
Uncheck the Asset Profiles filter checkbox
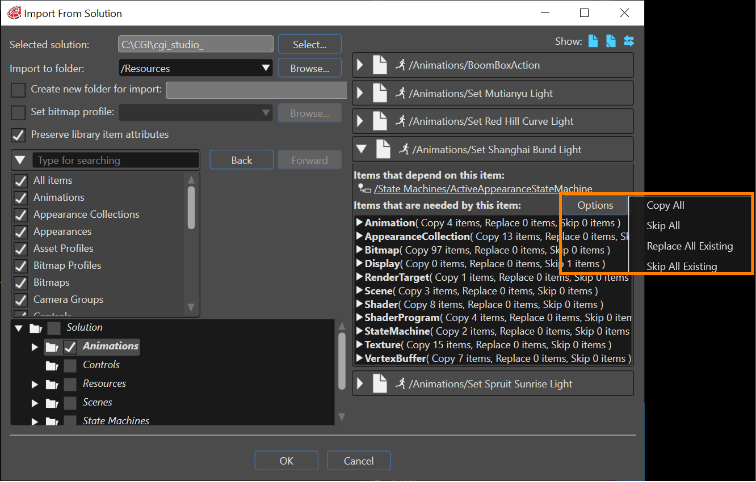[x=21, y=249]
